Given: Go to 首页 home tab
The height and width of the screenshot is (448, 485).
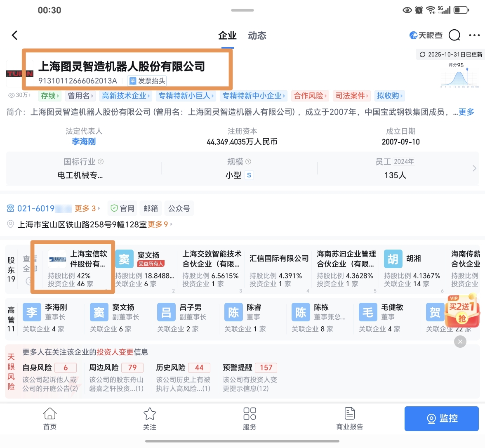Looking at the screenshot, I should [50, 419].
